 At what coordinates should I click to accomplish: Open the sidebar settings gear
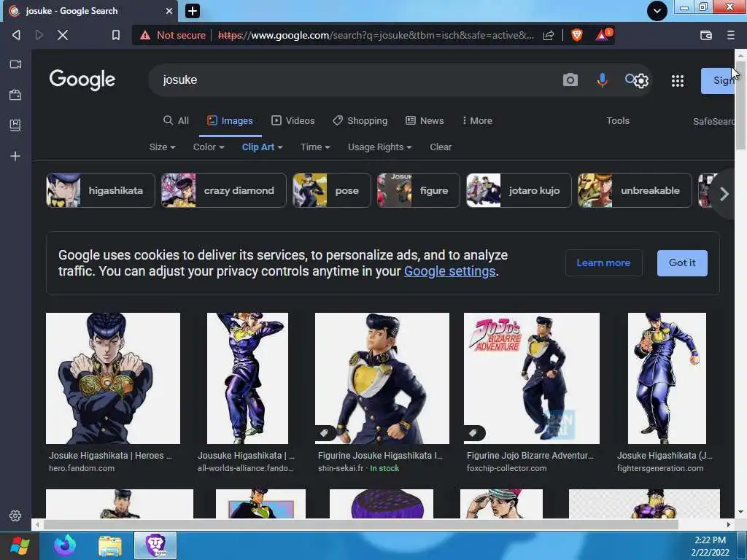(x=15, y=516)
